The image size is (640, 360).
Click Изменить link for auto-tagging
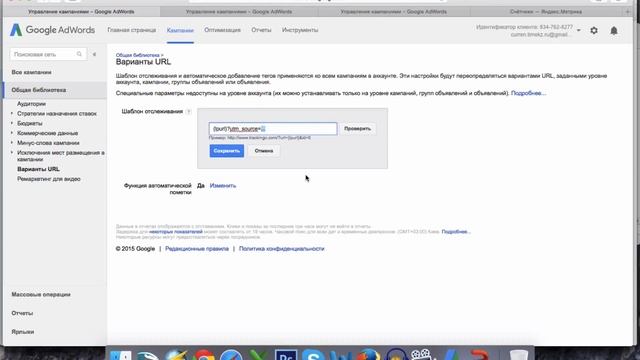[223, 186]
